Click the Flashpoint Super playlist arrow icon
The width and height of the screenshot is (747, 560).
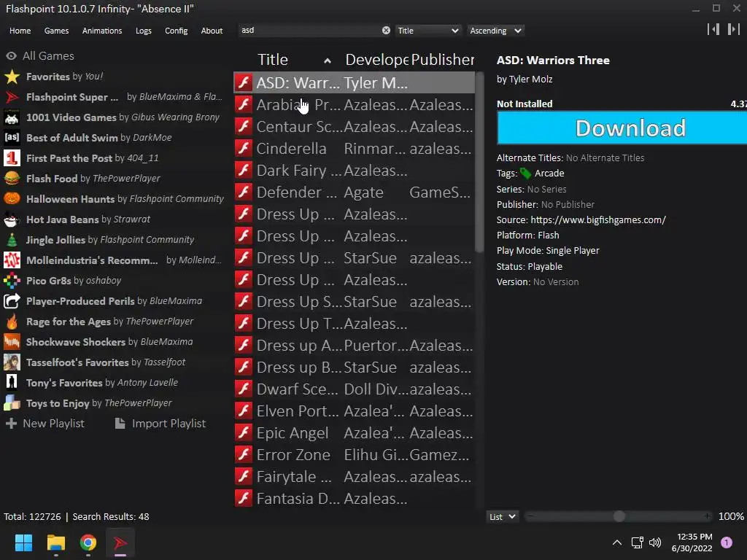pyautogui.click(x=12, y=97)
